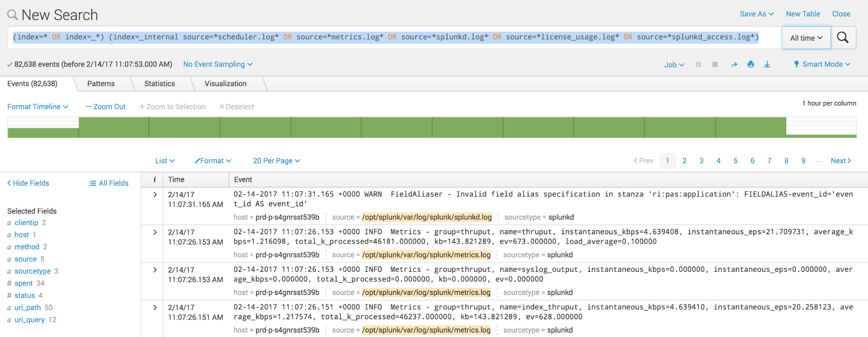Open source field in Selected Fields
Screen dimensions: 868x337
(x=26, y=259)
